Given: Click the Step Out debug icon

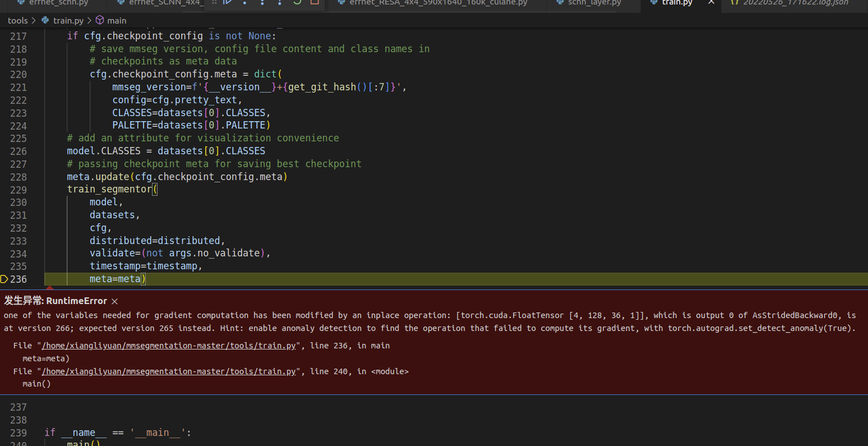Looking at the screenshot, I should [x=279, y=3].
